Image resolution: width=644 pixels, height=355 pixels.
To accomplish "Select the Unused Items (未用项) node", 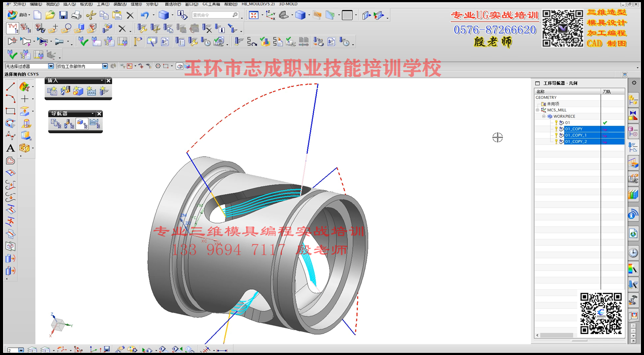I will click(553, 104).
